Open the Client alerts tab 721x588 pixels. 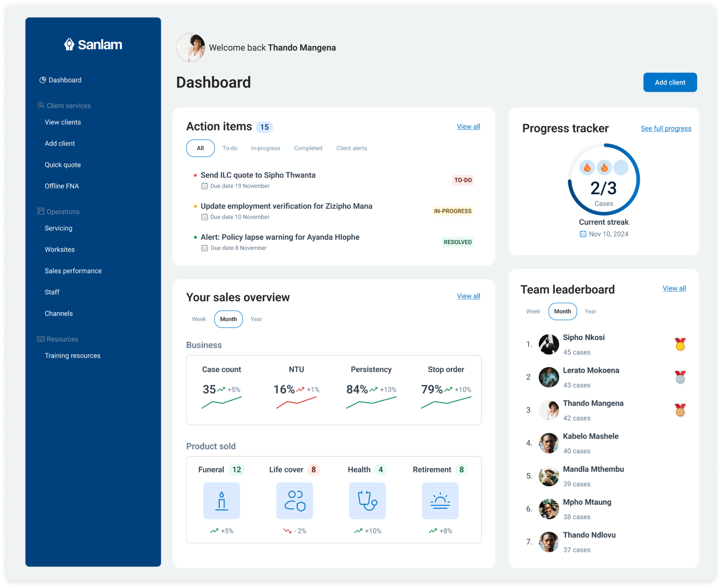pos(351,148)
